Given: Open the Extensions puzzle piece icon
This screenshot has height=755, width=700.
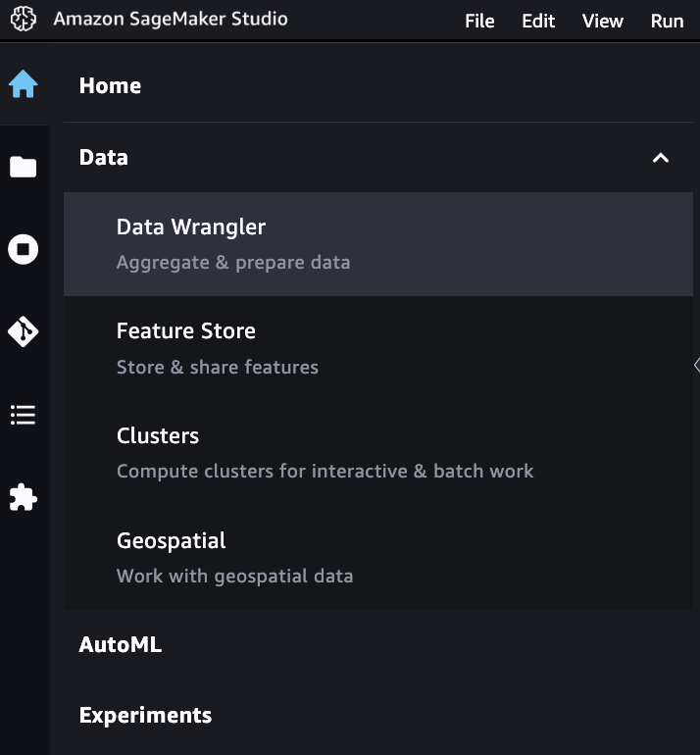Looking at the screenshot, I should point(24,497).
